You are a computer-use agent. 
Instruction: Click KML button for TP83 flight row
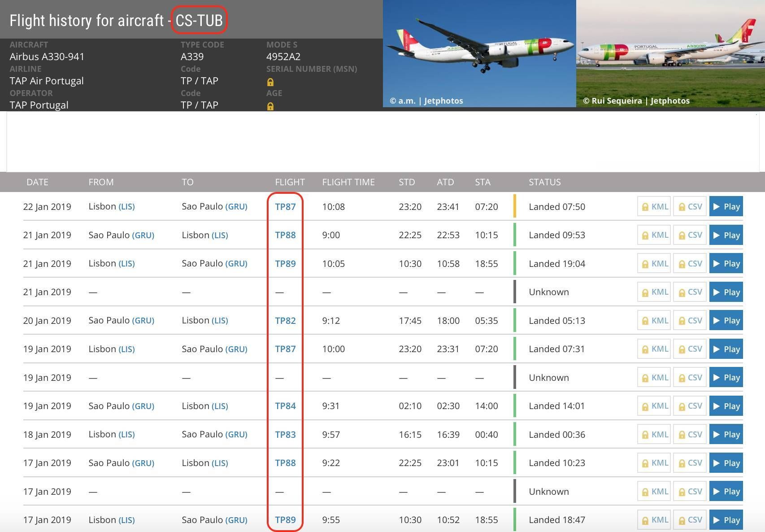click(654, 435)
